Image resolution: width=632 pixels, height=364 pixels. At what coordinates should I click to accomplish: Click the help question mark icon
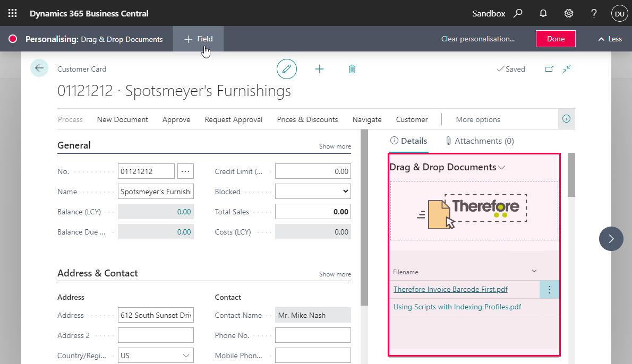click(594, 13)
